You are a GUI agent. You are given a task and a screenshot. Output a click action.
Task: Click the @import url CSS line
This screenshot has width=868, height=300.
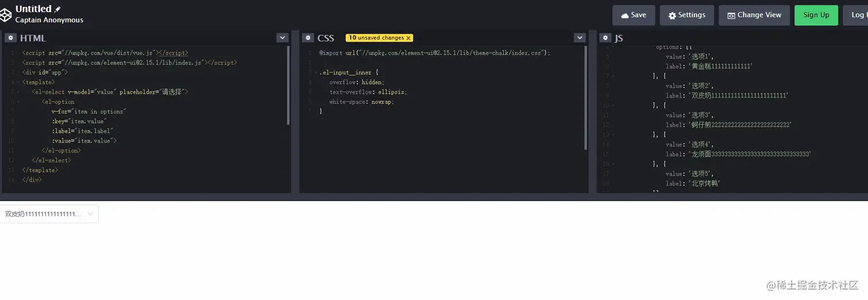pos(435,53)
